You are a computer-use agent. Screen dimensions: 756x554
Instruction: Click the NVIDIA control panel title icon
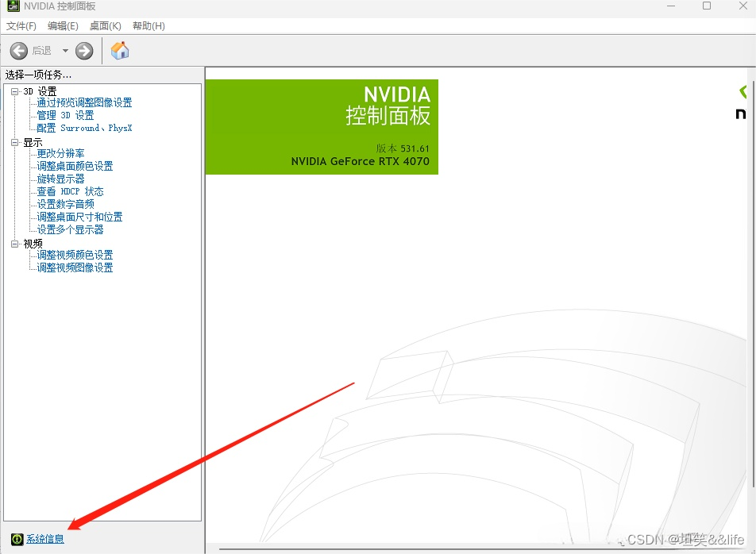pos(13,6)
